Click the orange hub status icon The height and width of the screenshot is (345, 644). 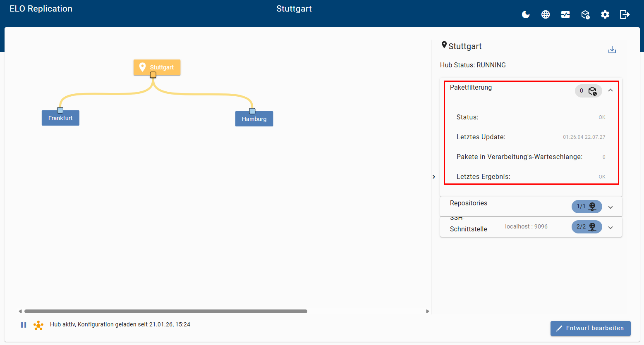[x=38, y=325]
